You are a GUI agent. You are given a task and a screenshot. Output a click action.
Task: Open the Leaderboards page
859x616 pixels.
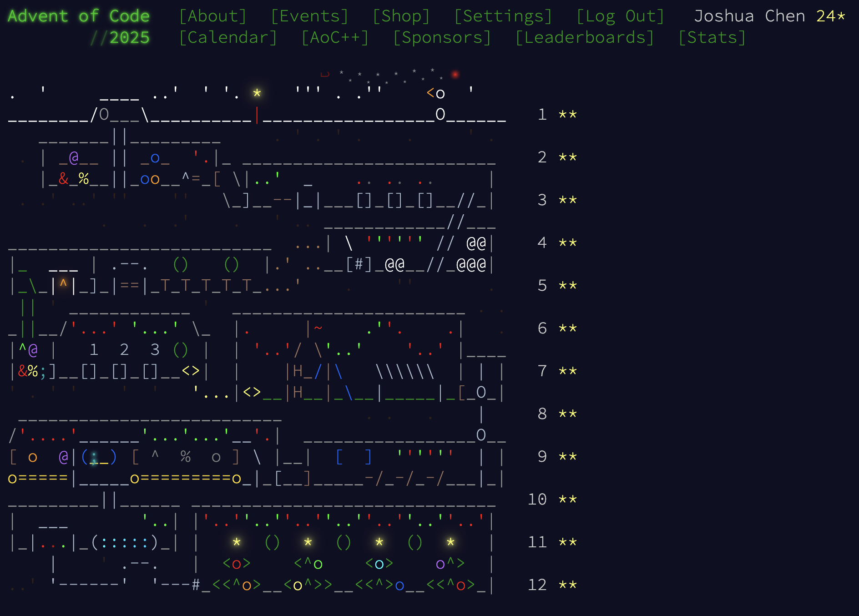585,38
